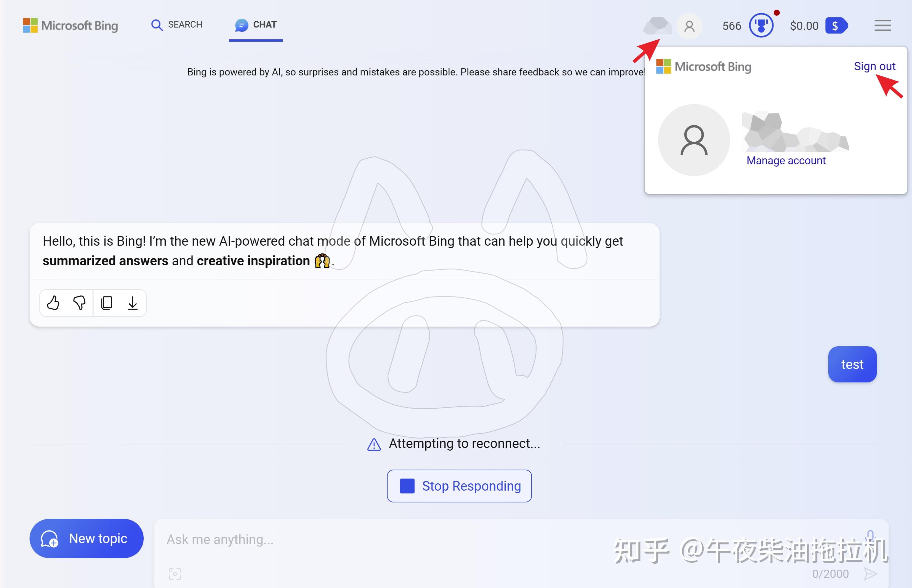This screenshot has width=912, height=588.
Task: Open Visual Search with the camera icon
Action: point(175,574)
